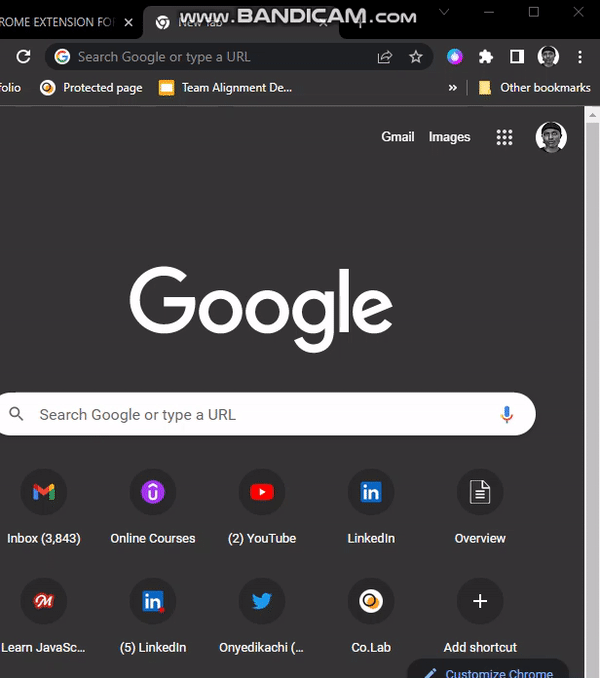Open the Other bookmarks folder
This screenshot has width=600, height=678.
[535, 88]
